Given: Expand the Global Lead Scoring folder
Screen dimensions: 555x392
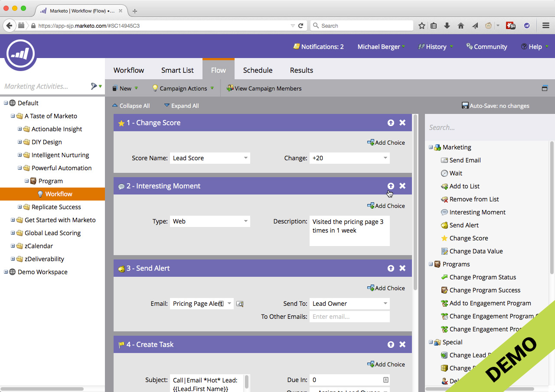Looking at the screenshot, I should pyautogui.click(x=13, y=233).
